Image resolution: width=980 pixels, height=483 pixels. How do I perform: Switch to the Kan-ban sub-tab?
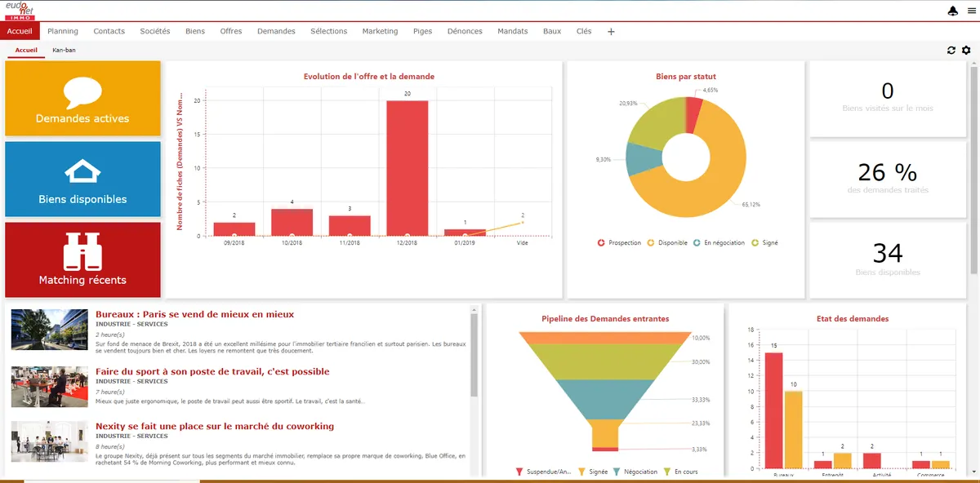pyautogui.click(x=64, y=50)
